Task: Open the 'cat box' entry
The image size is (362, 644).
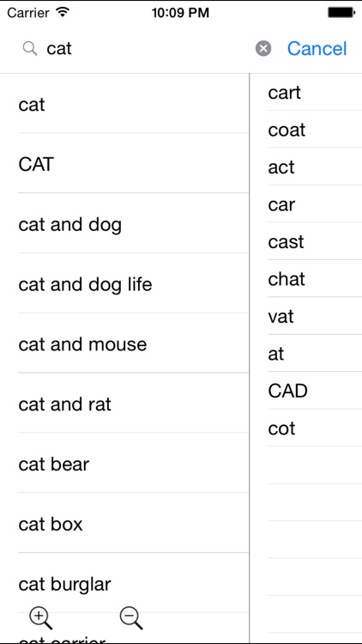Action: (x=124, y=523)
